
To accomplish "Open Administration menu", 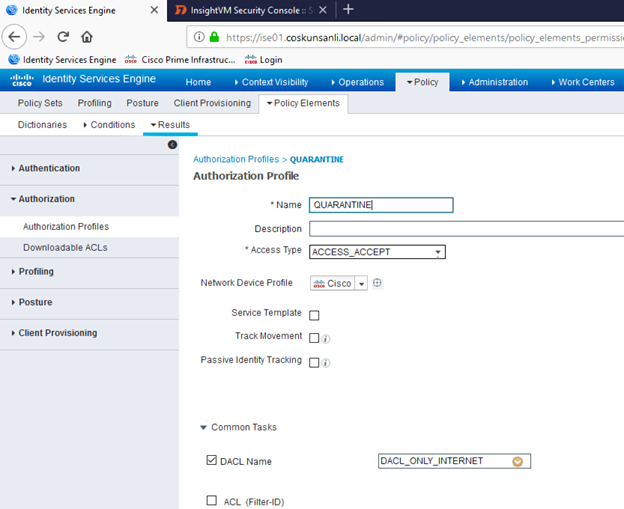I will coord(495,82).
